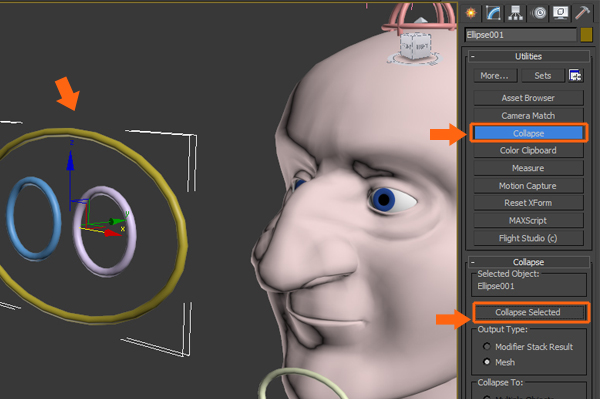
Task: Click the blue Z axis gizmo arrow
Action: [70, 162]
